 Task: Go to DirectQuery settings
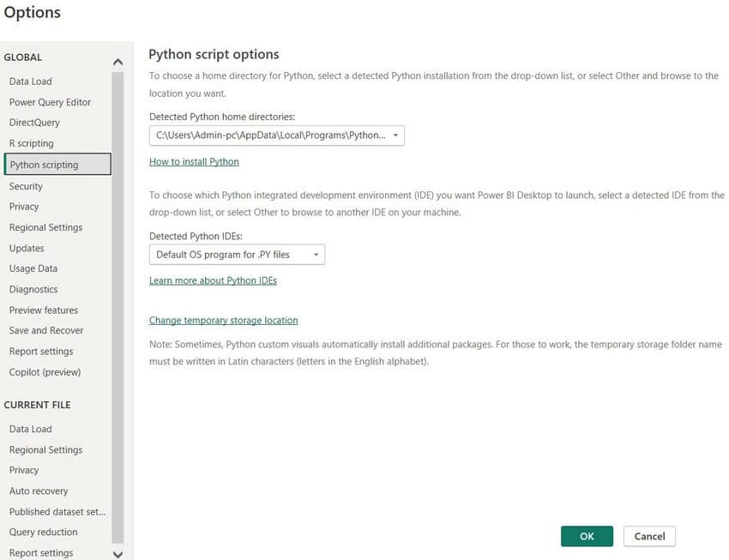pyautogui.click(x=34, y=123)
